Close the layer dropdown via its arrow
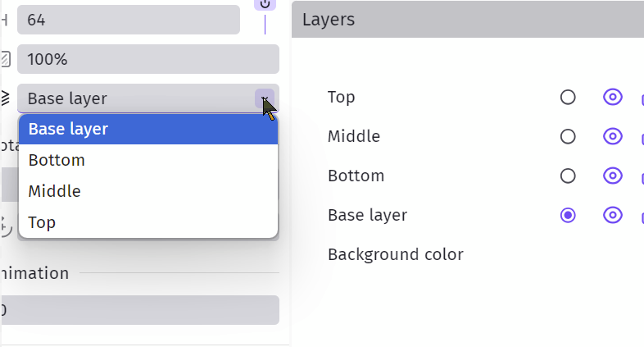The image size is (644, 347). tap(265, 98)
